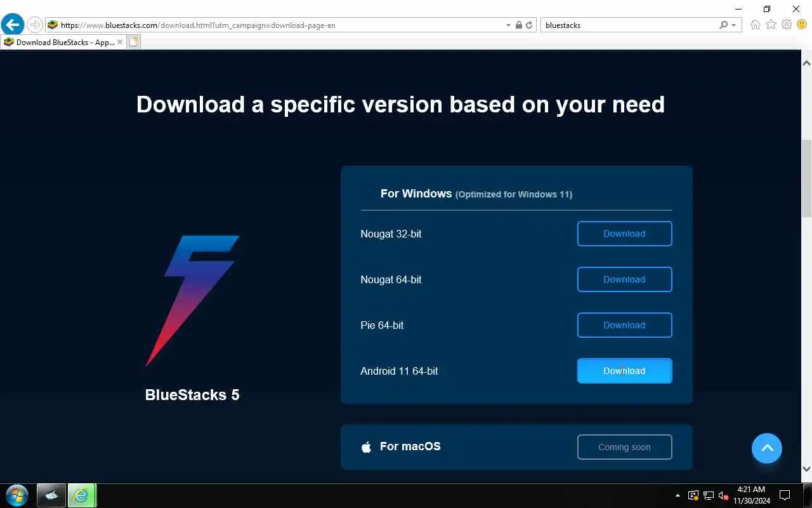This screenshot has width=812, height=508.
Task: Select the Download BlueStacks tab
Action: 62,43
